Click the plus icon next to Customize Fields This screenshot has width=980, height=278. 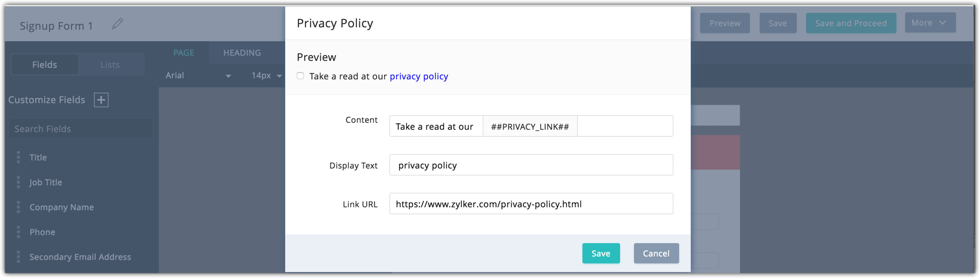pos(101,100)
